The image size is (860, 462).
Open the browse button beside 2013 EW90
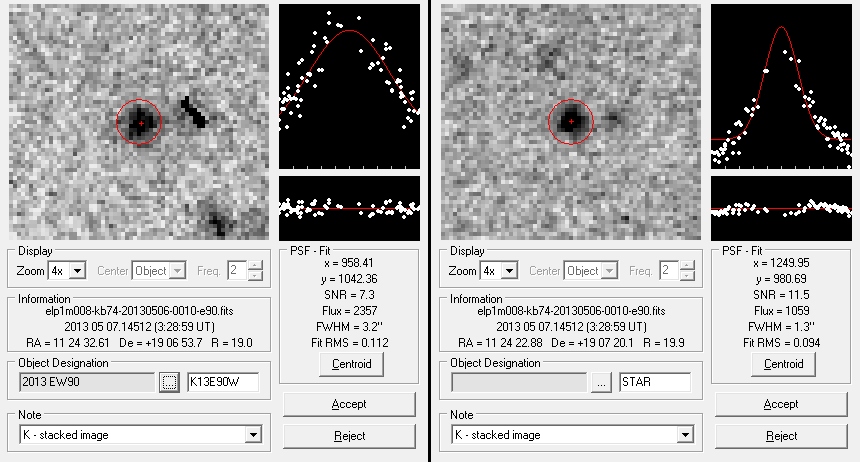pos(168,382)
